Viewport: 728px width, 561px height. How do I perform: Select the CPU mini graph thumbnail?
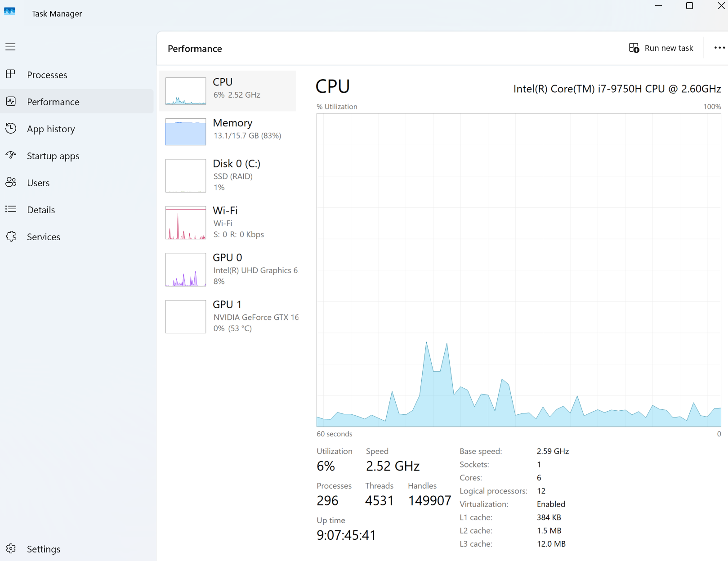(186, 91)
